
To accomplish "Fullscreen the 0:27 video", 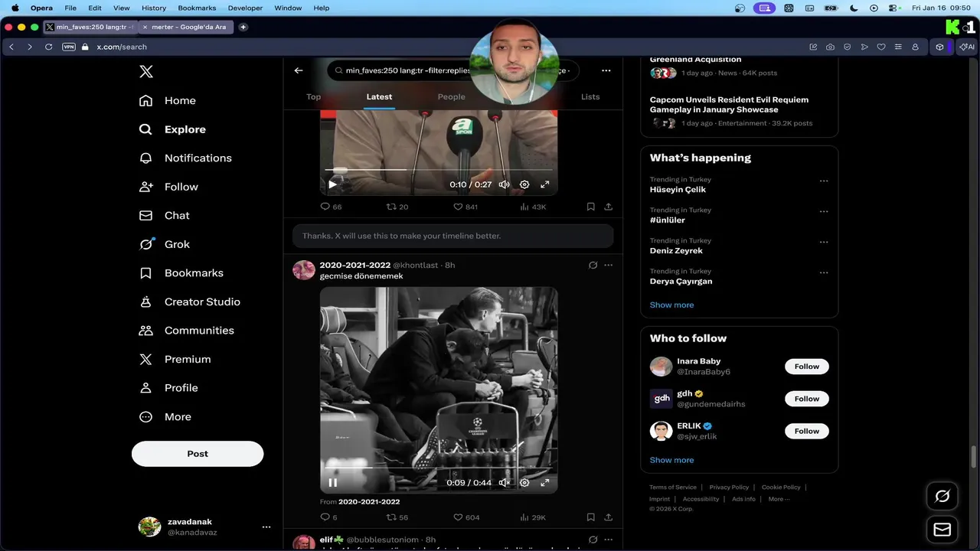I will (x=545, y=184).
